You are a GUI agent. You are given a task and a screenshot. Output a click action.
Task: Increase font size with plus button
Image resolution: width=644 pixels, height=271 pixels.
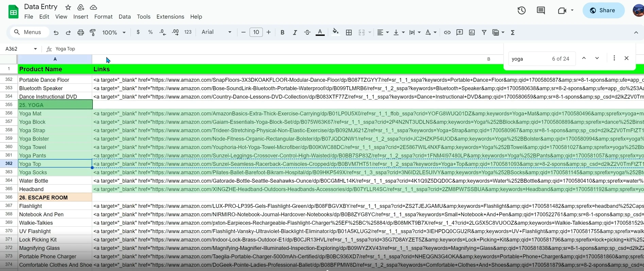(269, 32)
